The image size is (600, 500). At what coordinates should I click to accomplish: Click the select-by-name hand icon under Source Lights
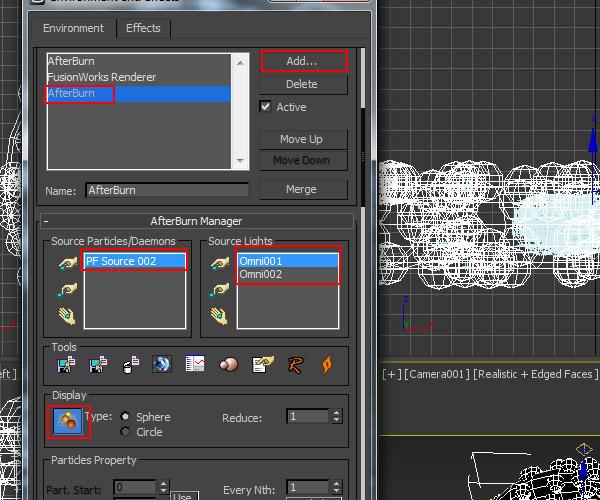coord(219,316)
